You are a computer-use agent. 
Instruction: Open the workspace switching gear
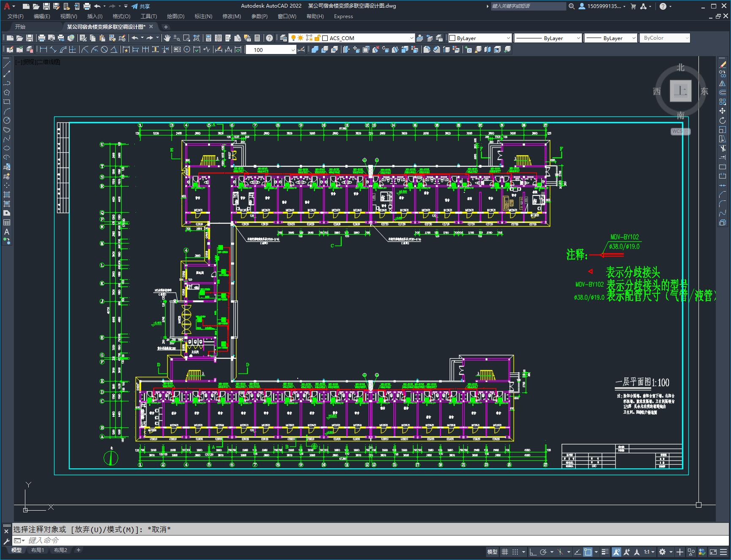[663, 552]
